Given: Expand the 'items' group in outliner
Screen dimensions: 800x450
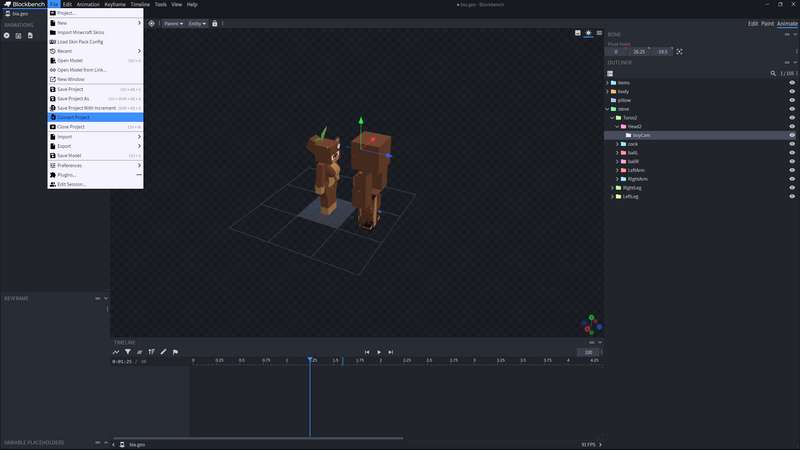Looking at the screenshot, I should pos(607,83).
